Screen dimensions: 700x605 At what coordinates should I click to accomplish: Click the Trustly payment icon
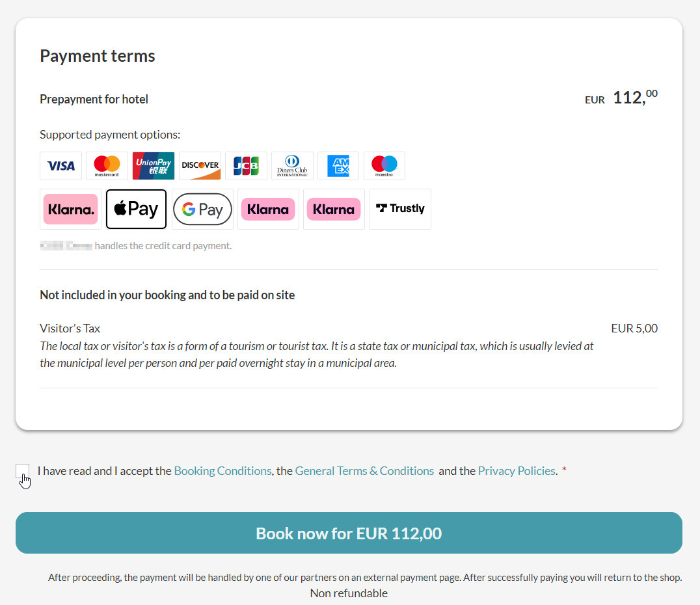pyautogui.click(x=400, y=209)
